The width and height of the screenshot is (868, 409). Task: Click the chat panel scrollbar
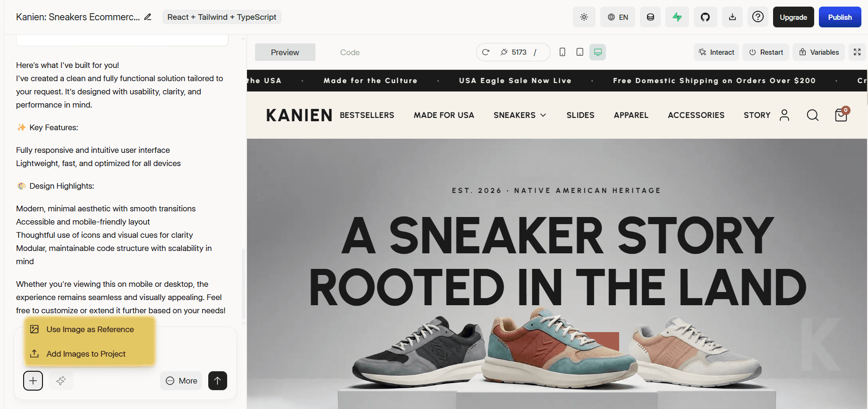[x=243, y=283]
